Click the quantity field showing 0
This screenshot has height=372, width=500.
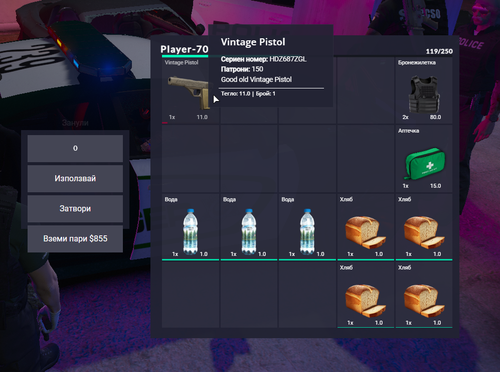(x=75, y=148)
